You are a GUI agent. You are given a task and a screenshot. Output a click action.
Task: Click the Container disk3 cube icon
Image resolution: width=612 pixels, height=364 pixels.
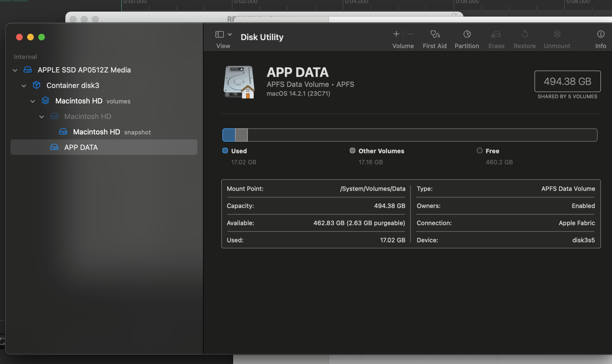[36, 85]
